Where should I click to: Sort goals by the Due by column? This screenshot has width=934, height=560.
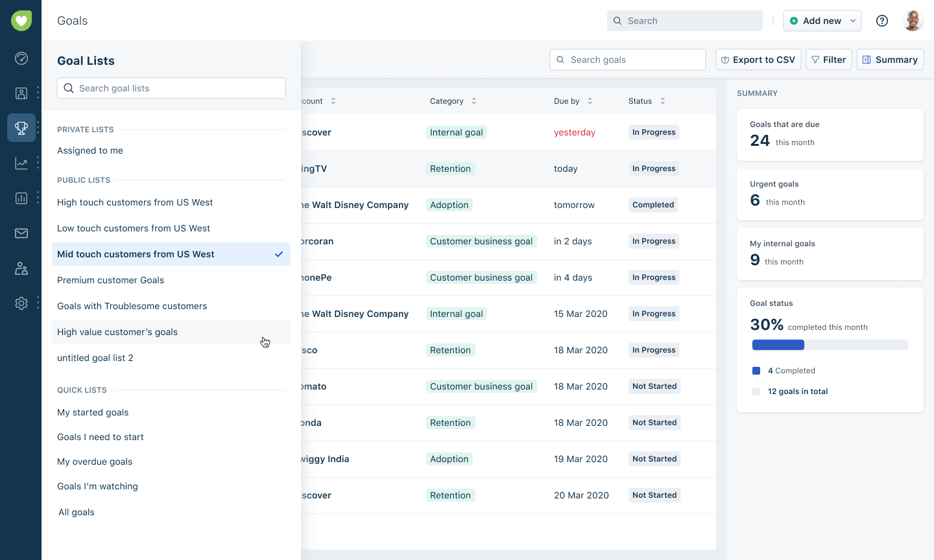[x=589, y=100]
